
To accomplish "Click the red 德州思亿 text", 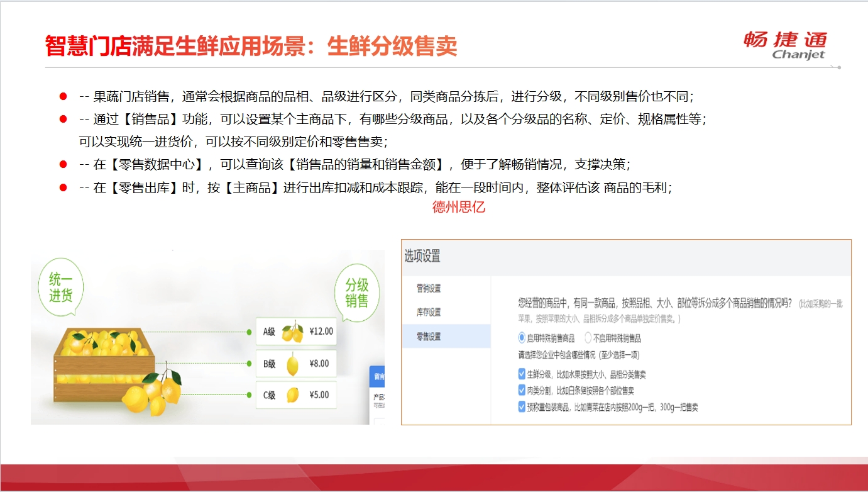I will pyautogui.click(x=459, y=207).
